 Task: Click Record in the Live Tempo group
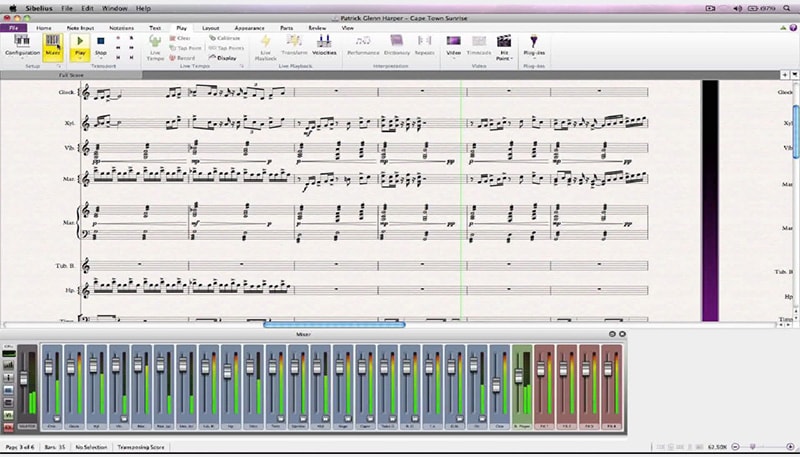182,58
